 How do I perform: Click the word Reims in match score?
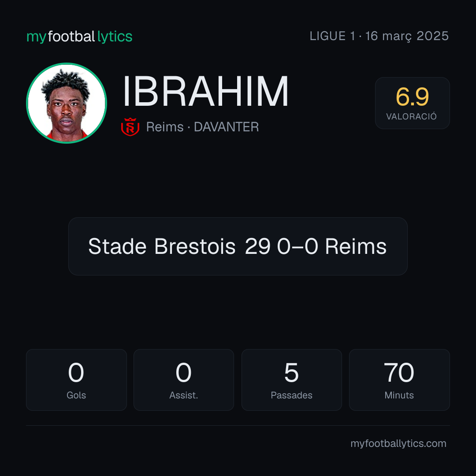coord(356,246)
